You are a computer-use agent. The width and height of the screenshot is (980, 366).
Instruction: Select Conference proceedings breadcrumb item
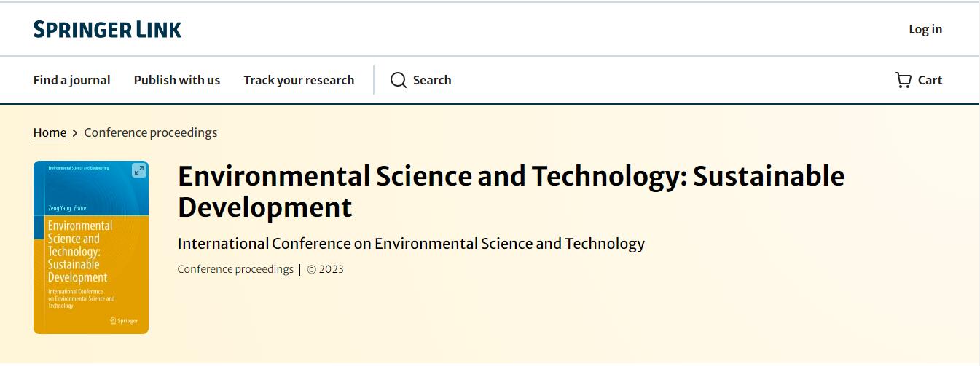click(151, 132)
